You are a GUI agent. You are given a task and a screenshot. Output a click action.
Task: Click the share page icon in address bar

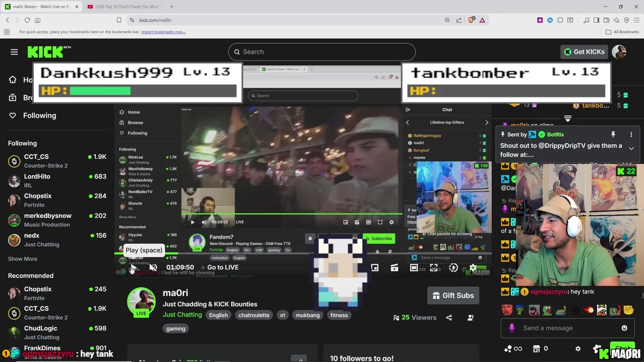tap(459, 20)
